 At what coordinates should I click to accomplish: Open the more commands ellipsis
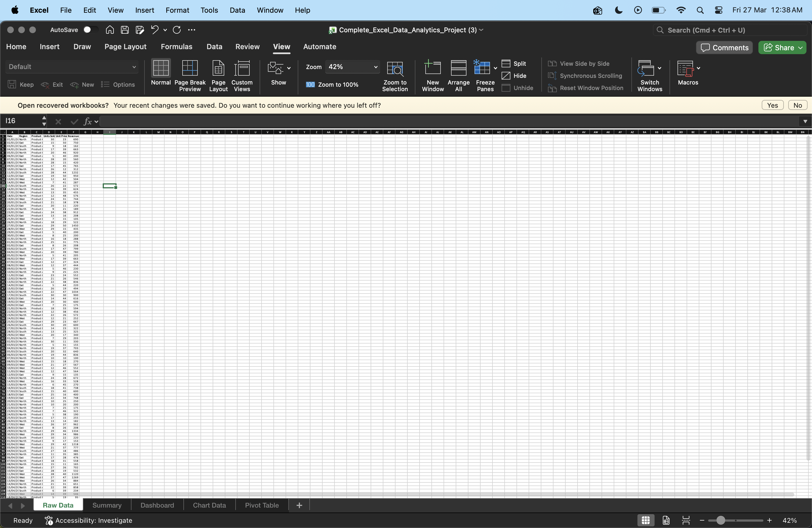(x=192, y=30)
